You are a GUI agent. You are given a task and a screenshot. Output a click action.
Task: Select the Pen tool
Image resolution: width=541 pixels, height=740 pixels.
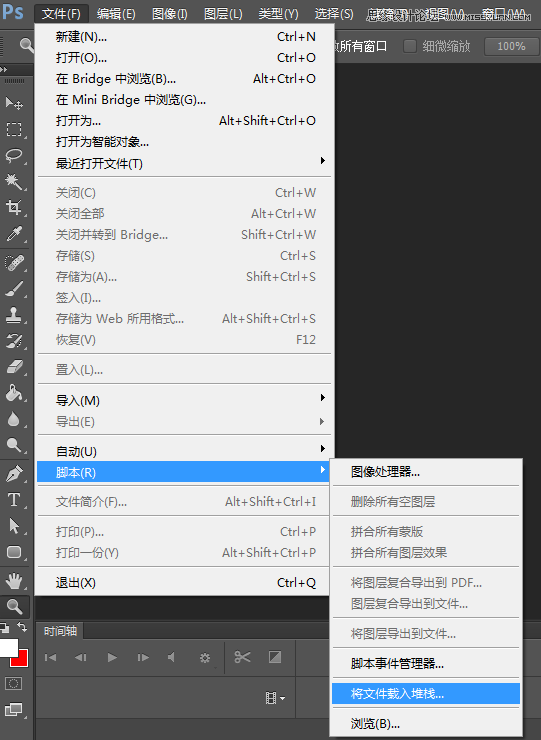pos(14,473)
